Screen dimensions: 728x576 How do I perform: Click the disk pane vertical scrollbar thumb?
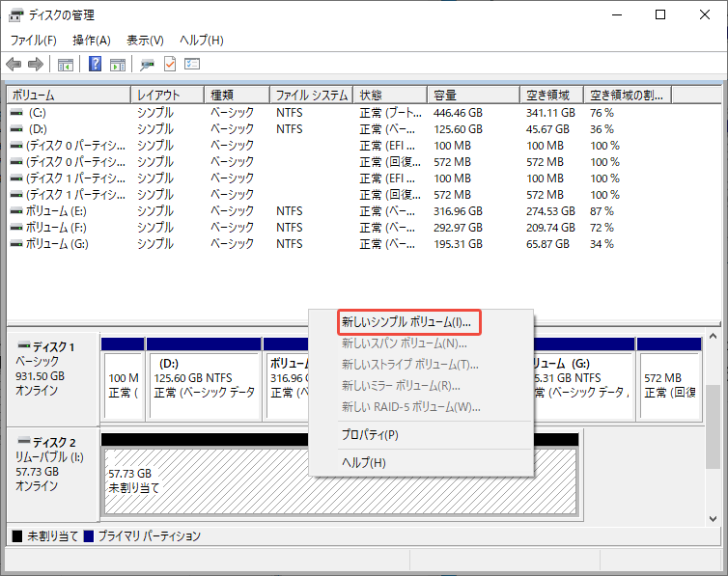point(714,426)
